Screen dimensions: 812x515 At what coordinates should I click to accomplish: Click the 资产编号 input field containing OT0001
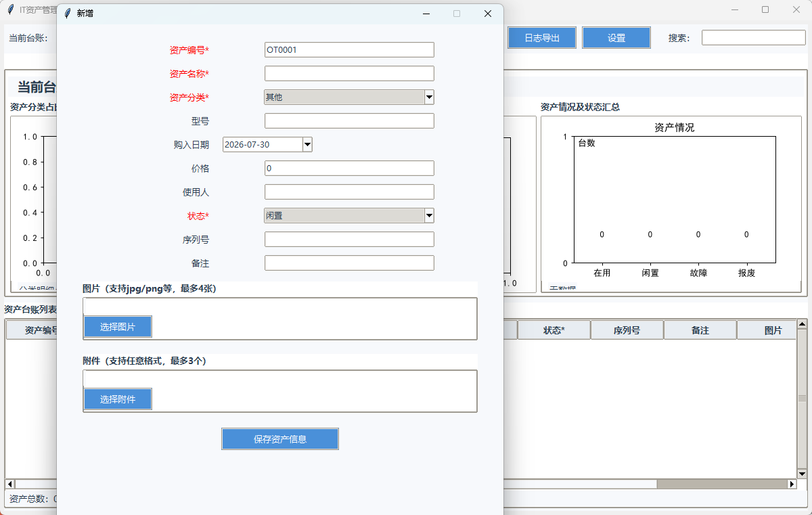(349, 50)
